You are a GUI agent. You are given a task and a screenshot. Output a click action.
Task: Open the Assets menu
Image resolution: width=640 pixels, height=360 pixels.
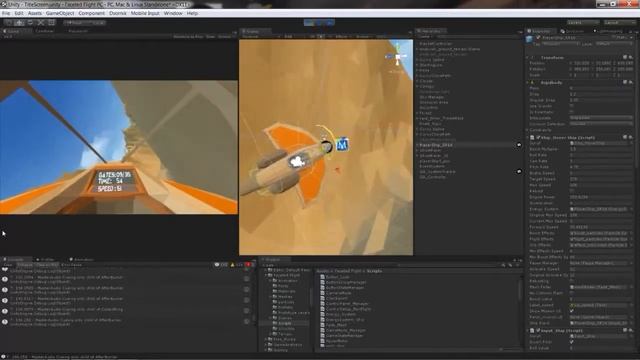[35, 13]
